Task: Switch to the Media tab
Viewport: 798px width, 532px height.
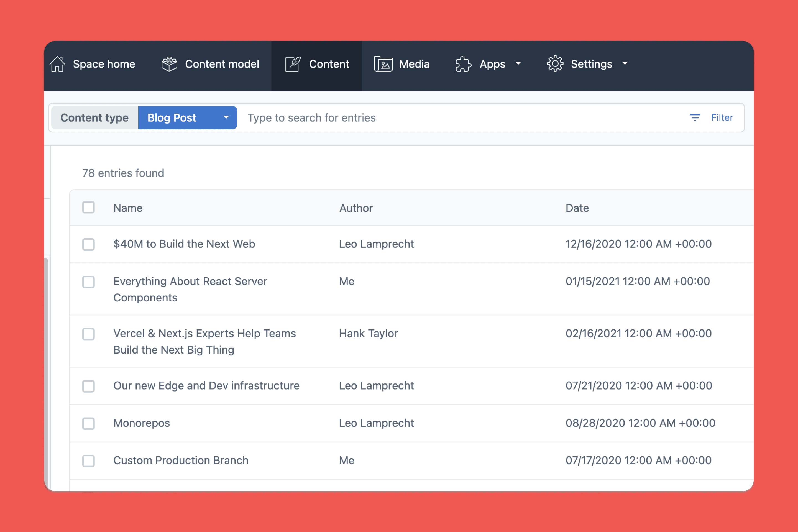Action: [414, 64]
